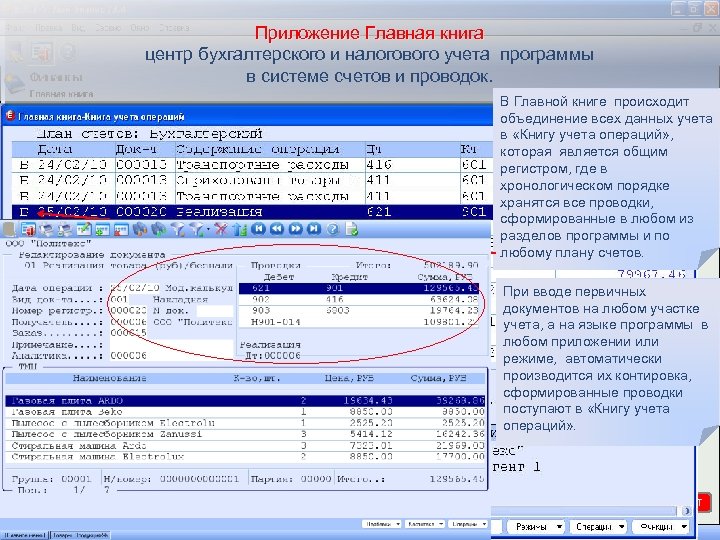Select the Оприходование товара row with document 000013
This screenshot has width=720, height=540.
pos(252,180)
